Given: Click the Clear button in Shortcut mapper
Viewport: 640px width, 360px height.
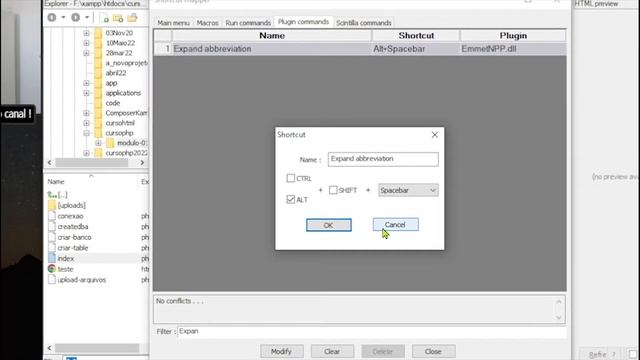Looking at the screenshot, I should pyautogui.click(x=332, y=351).
